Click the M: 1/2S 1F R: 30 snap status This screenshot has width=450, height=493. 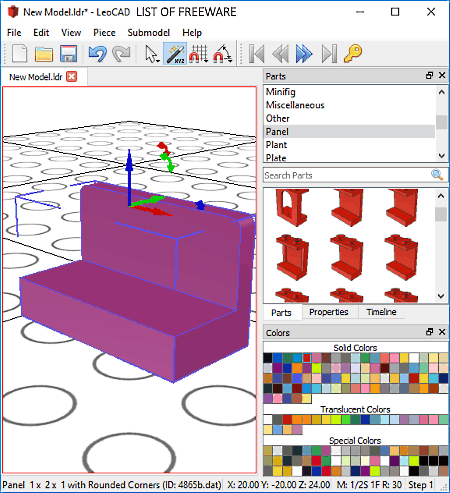pyautogui.click(x=369, y=484)
